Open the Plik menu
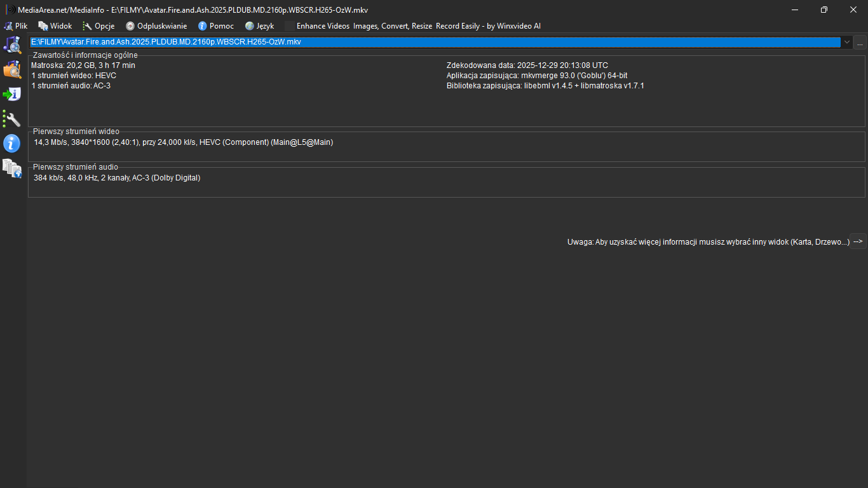Screen dimensions: 868x488 tap(16, 26)
